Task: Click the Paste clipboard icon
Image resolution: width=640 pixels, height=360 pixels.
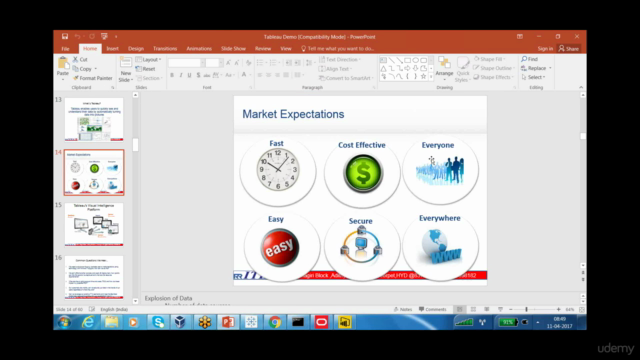Action: coord(62,64)
